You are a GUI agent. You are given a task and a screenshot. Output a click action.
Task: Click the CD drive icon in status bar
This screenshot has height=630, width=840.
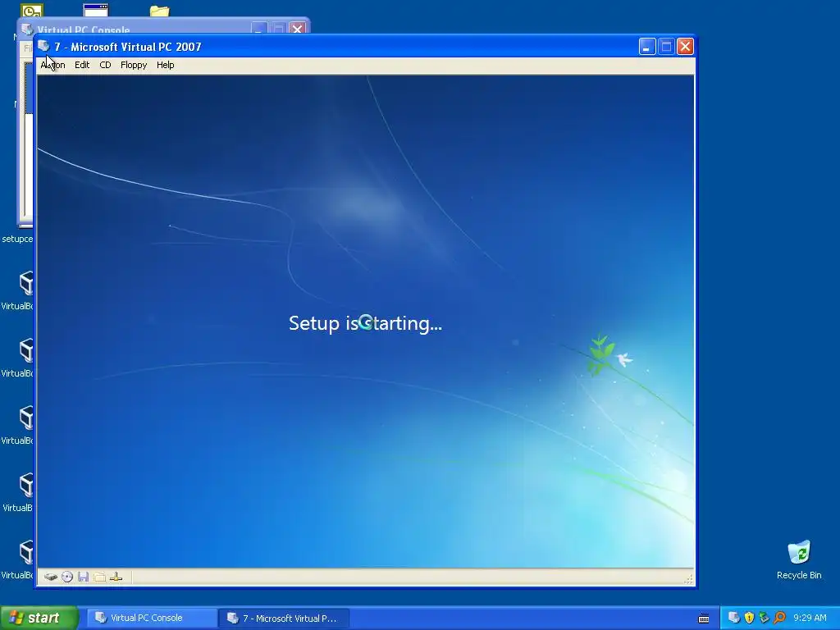pyautogui.click(x=67, y=577)
